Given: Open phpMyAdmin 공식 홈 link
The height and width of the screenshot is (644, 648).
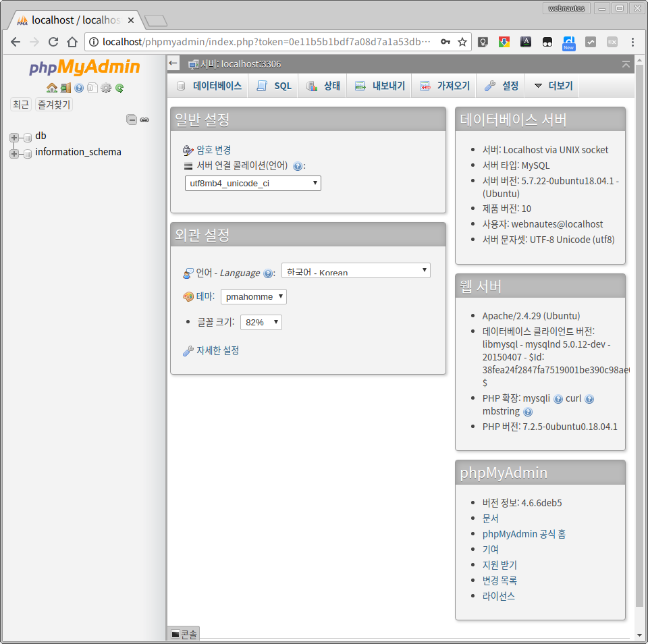Looking at the screenshot, I should pos(524,534).
